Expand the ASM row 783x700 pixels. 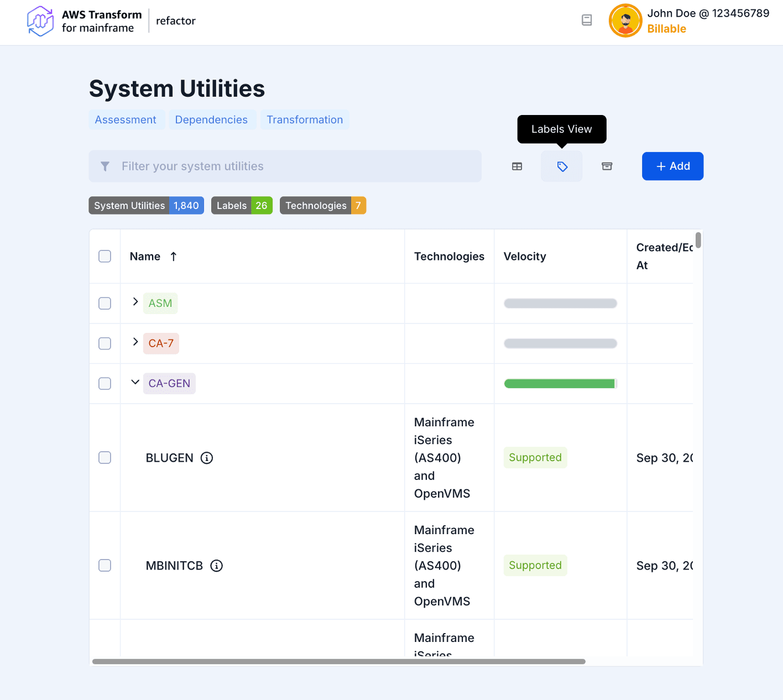click(x=134, y=302)
